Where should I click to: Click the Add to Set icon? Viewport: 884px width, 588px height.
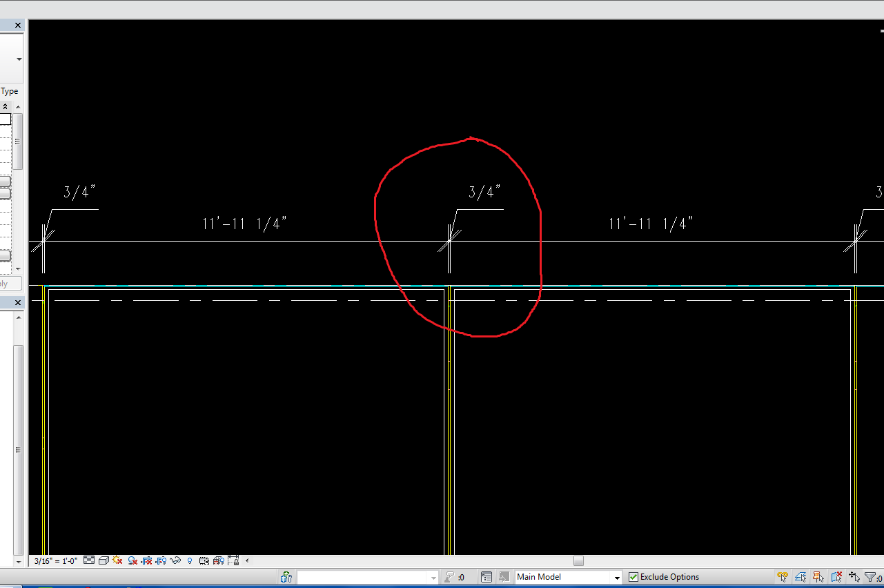click(504, 577)
